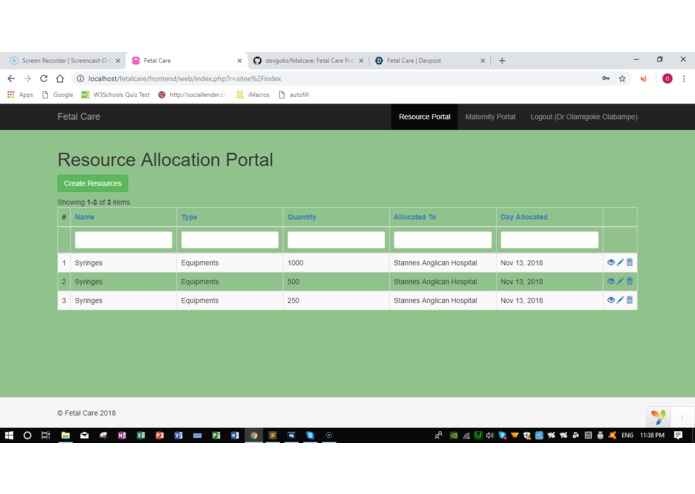The image size is (695, 494).
Task: Go to the Fetal Care brand link
Action: tap(78, 117)
